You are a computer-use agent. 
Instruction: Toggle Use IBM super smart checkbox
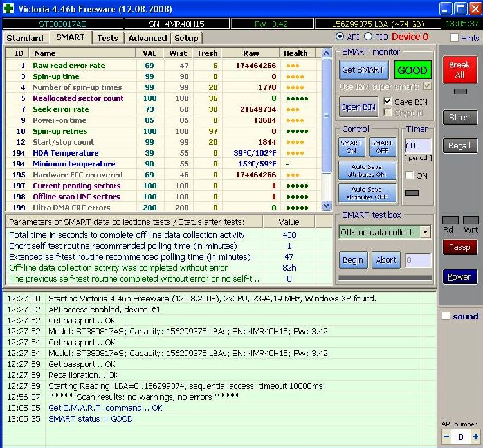tap(427, 86)
